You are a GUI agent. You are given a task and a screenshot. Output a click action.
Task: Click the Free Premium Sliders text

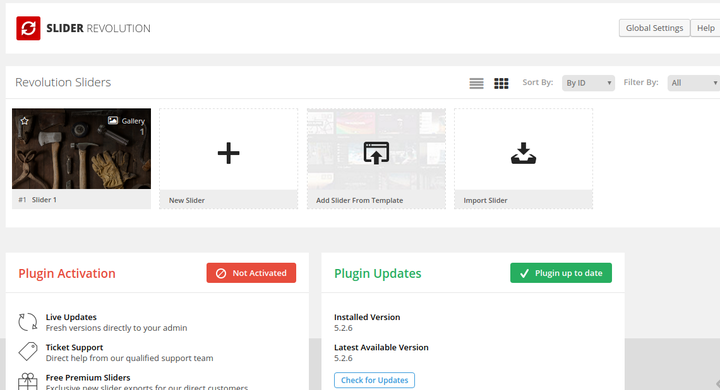[88, 378]
